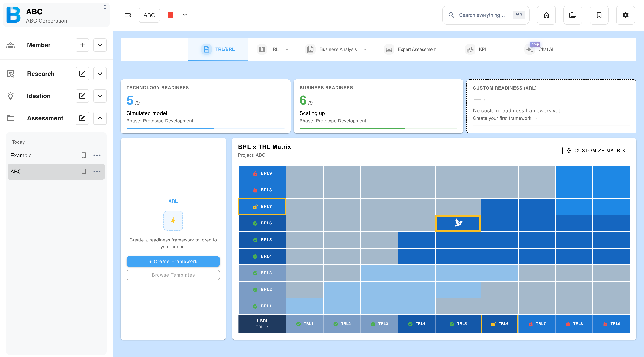Select checked TRL1 column header
Image resolution: width=644 pixels, height=357 pixels.
304,324
